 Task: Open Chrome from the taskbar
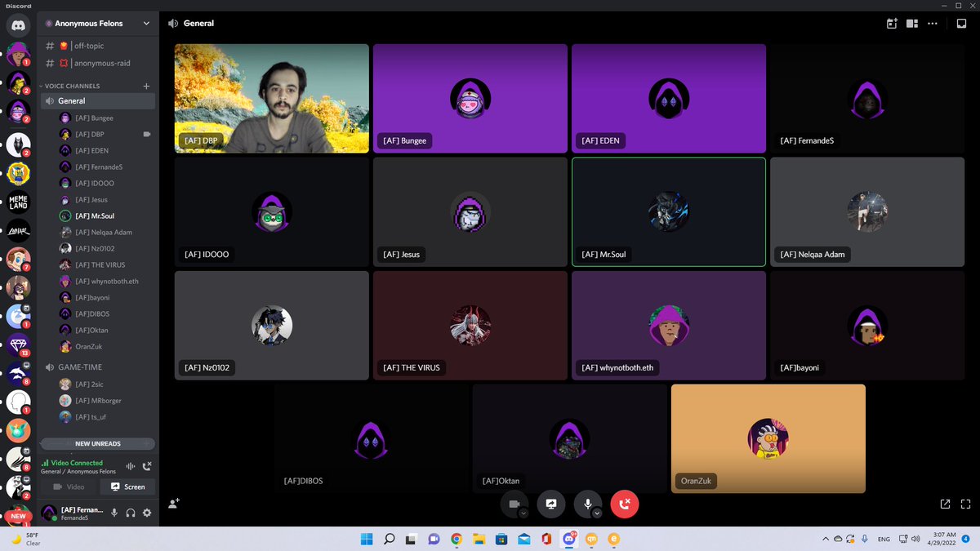(x=457, y=539)
